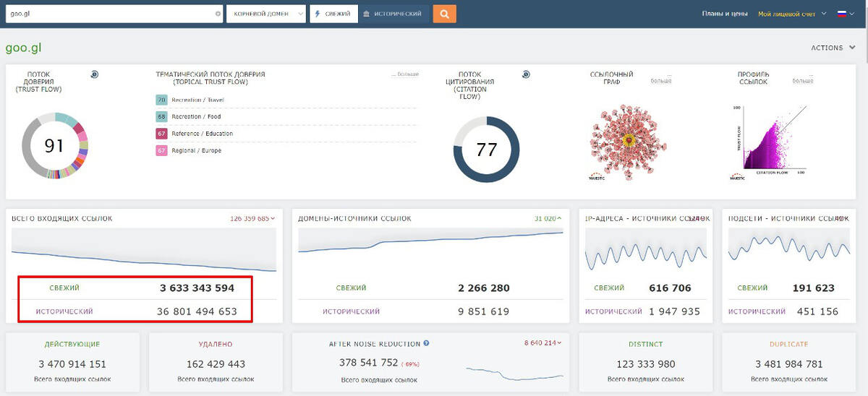Click больше next to Профиль ссылок
This screenshot has height=396, width=868.
tap(804, 79)
